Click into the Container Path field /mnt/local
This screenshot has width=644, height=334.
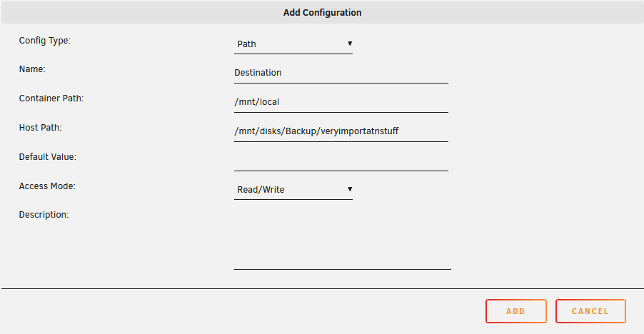click(341, 102)
